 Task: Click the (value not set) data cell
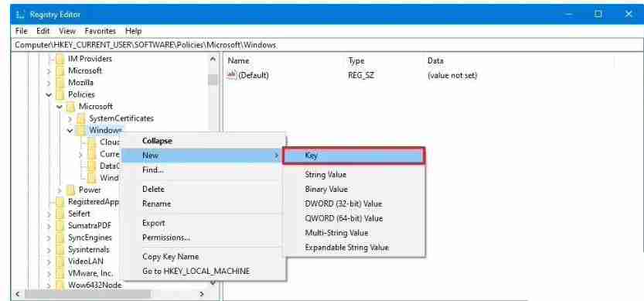452,76
